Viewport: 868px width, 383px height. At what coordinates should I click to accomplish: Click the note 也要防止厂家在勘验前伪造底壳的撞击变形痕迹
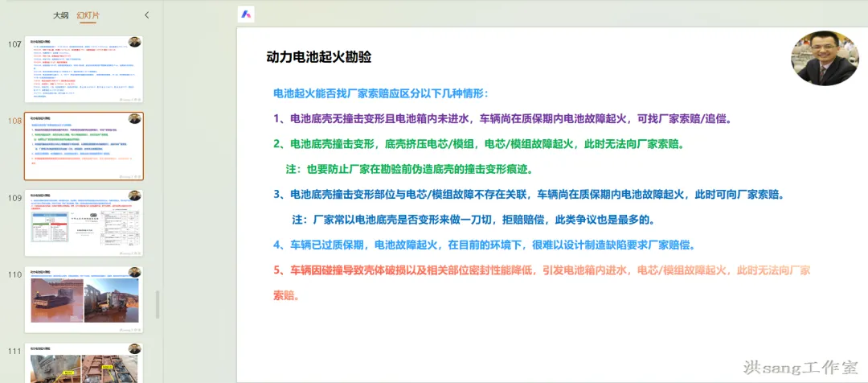click(x=411, y=169)
